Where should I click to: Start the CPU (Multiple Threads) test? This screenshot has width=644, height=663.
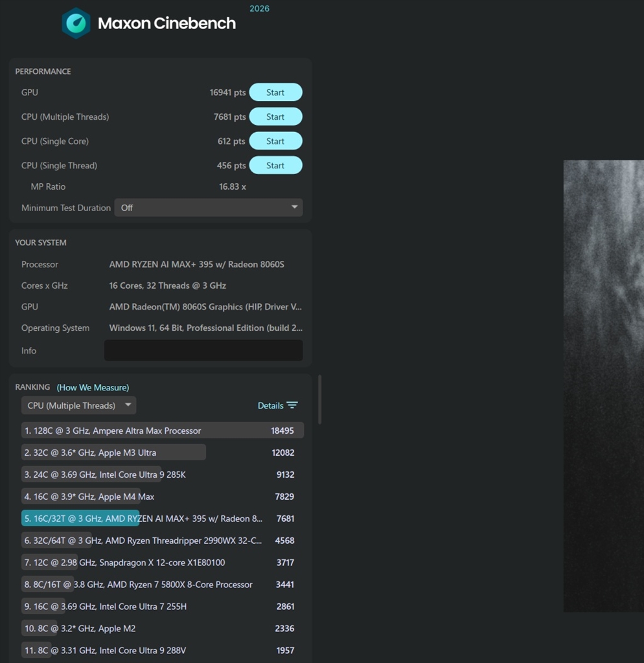tap(275, 117)
